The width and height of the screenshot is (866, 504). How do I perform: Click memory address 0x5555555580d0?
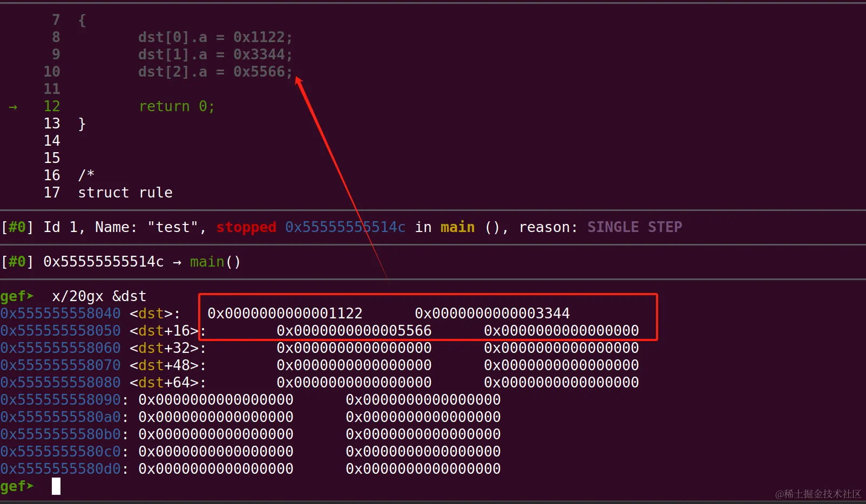click(60, 469)
